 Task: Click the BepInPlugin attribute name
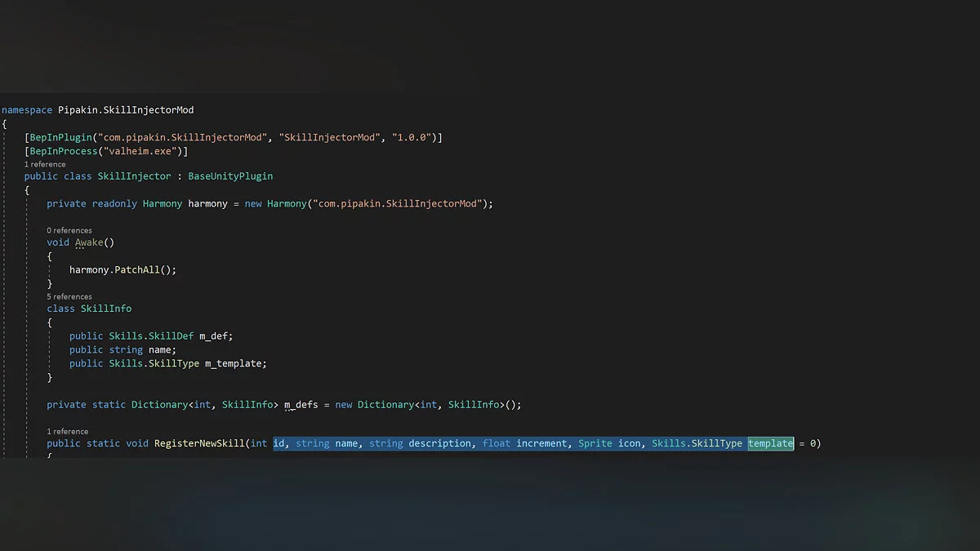(x=60, y=137)
